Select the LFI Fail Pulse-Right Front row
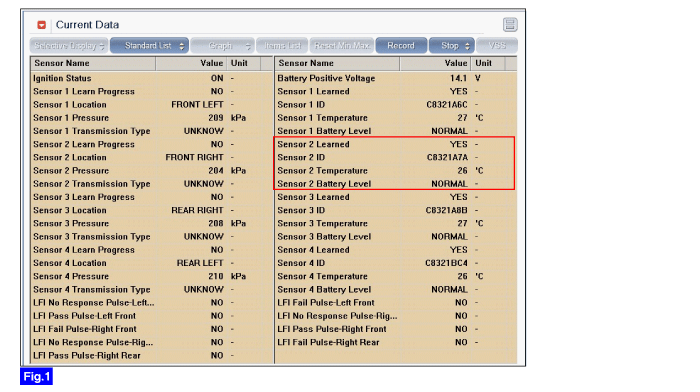700x392 pixels. 152,329
